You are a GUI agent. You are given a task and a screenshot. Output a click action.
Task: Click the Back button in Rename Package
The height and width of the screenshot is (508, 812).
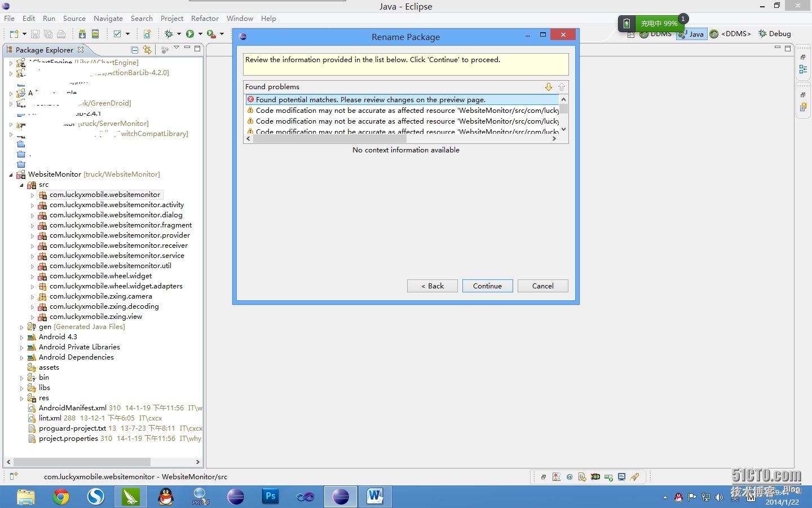click(x=433, y=286)
